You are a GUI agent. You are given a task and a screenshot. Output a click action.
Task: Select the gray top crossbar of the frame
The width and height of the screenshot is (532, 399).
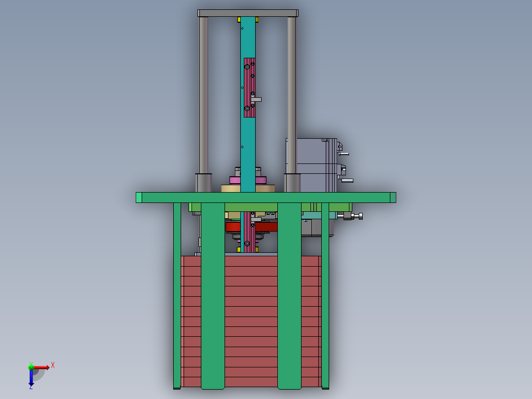[x=248, y=13]
